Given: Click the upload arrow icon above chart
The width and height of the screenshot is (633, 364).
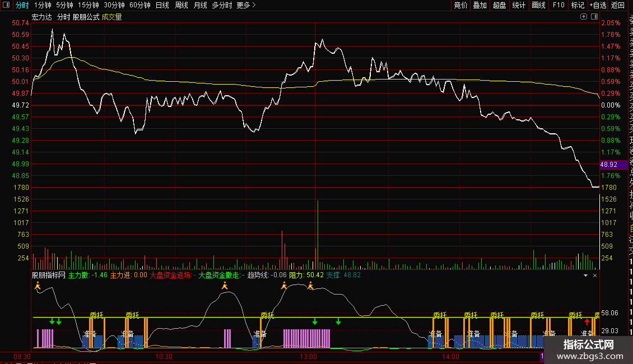Looking at the screenshot, I should coord(584,17).
